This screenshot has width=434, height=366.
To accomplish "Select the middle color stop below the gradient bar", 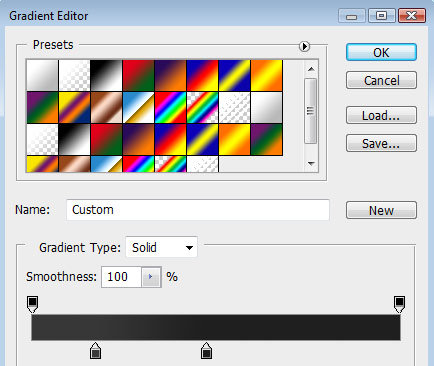I will click(x=206, y=350).
